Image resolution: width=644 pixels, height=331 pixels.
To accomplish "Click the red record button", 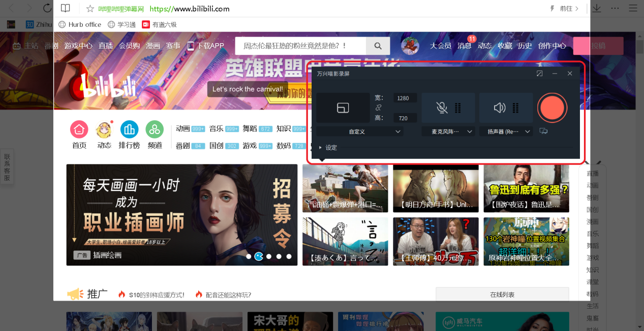I will click(552, 108).
